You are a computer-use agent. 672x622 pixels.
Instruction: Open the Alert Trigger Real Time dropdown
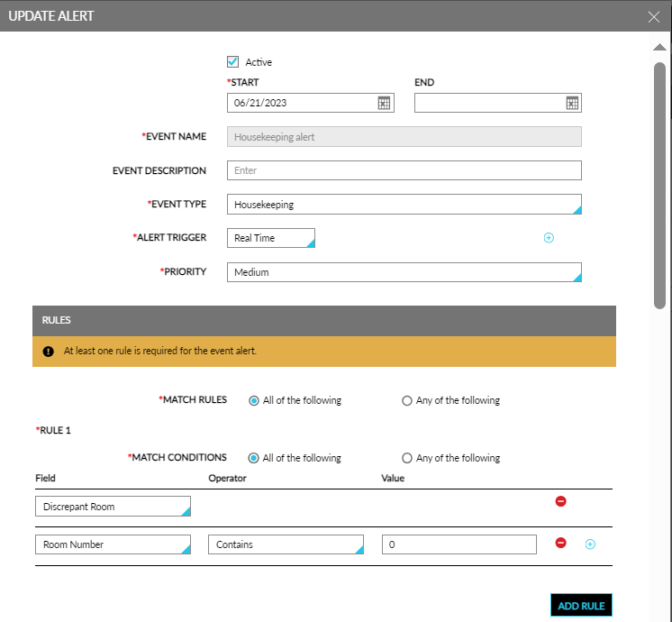(271, 238)
